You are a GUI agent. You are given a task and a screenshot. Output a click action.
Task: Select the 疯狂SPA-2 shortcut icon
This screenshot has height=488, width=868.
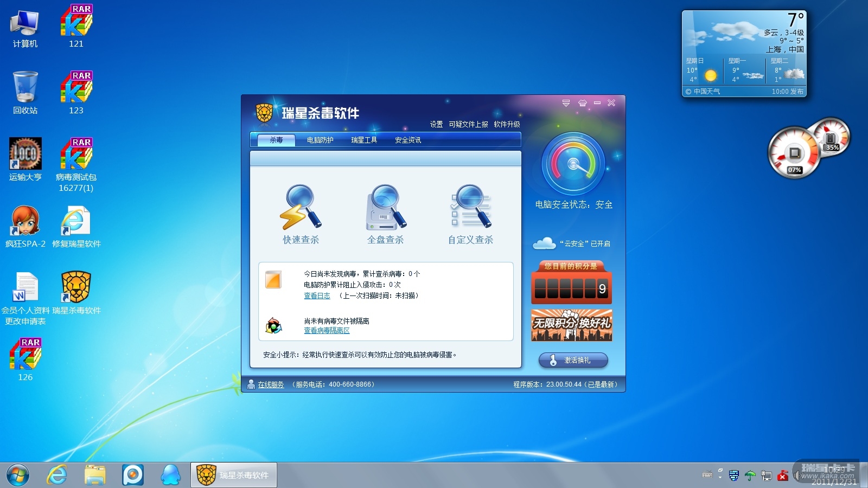click(x=25, y=226)
